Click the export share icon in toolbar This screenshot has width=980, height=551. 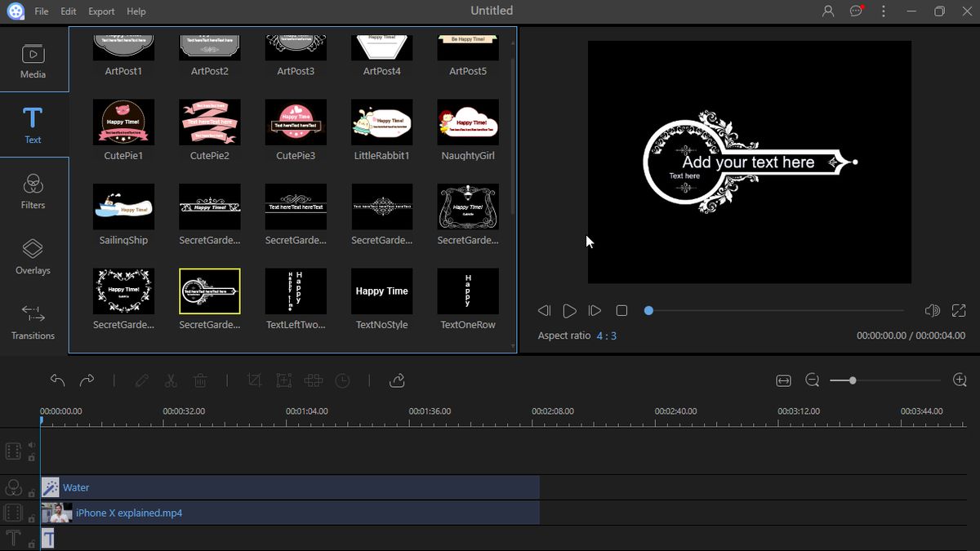pos(397,380)
